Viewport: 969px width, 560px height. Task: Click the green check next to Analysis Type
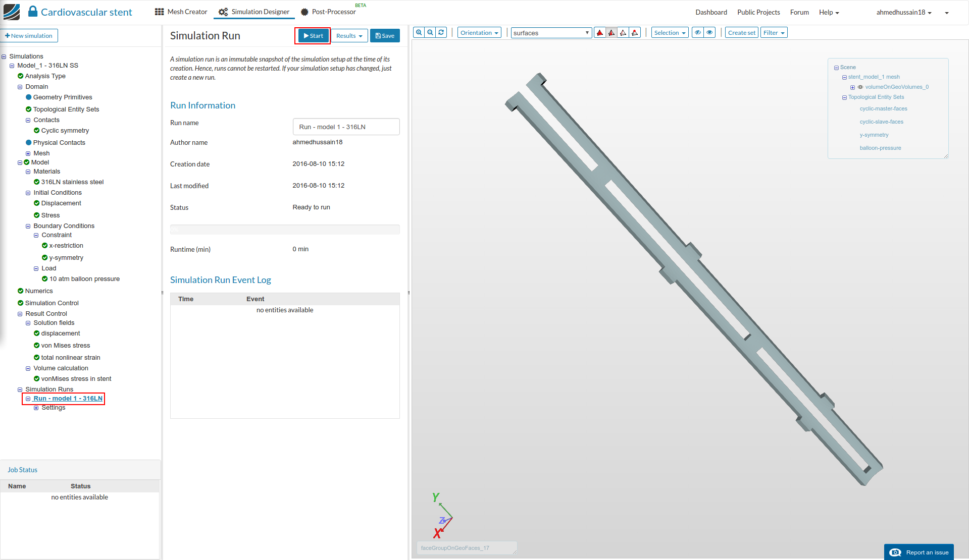pos(21,76)
